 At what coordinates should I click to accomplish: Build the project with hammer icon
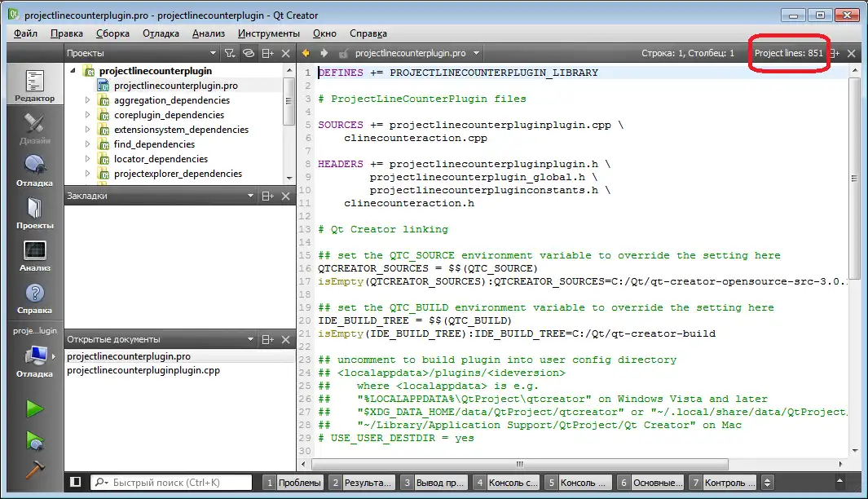34,470
